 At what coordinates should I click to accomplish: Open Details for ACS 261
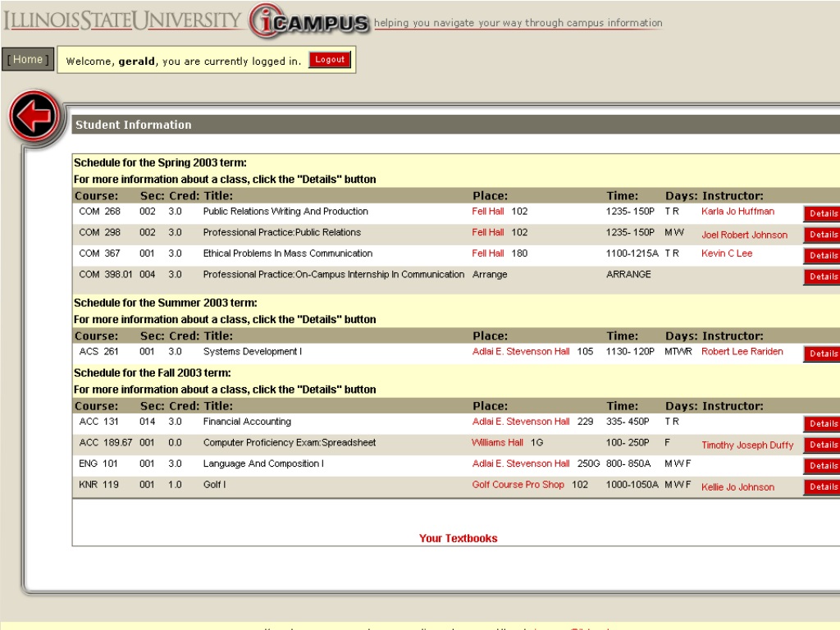pyautogui.click(x=822, y=354)
